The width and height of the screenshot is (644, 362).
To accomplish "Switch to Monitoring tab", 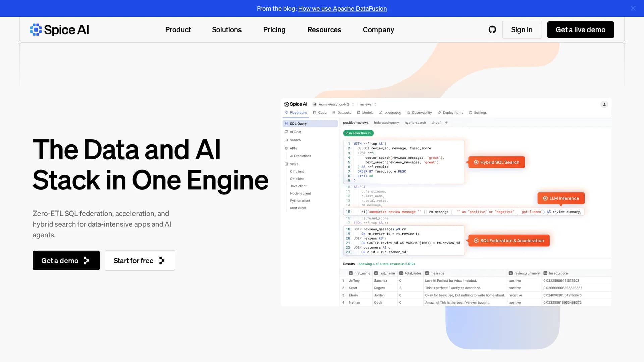I will coord(390,113).
